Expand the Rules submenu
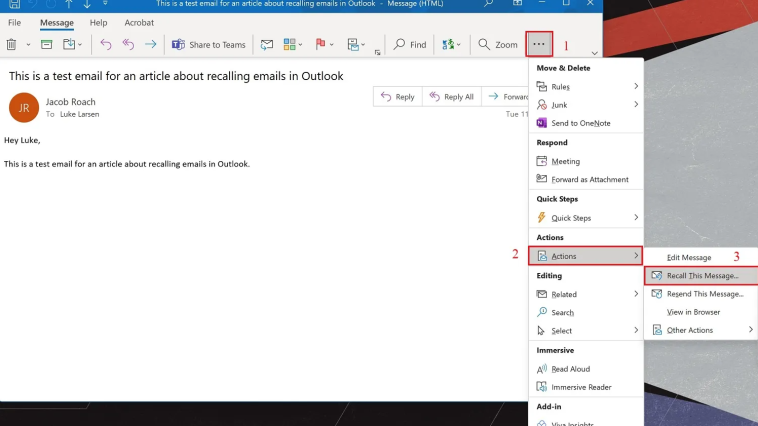This screenshot has height=426, width=758. (x=635, y=87)
